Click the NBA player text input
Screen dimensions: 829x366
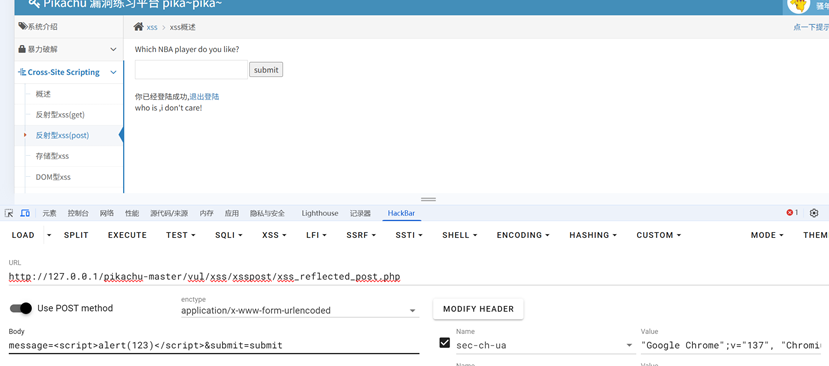coord(191,70)
